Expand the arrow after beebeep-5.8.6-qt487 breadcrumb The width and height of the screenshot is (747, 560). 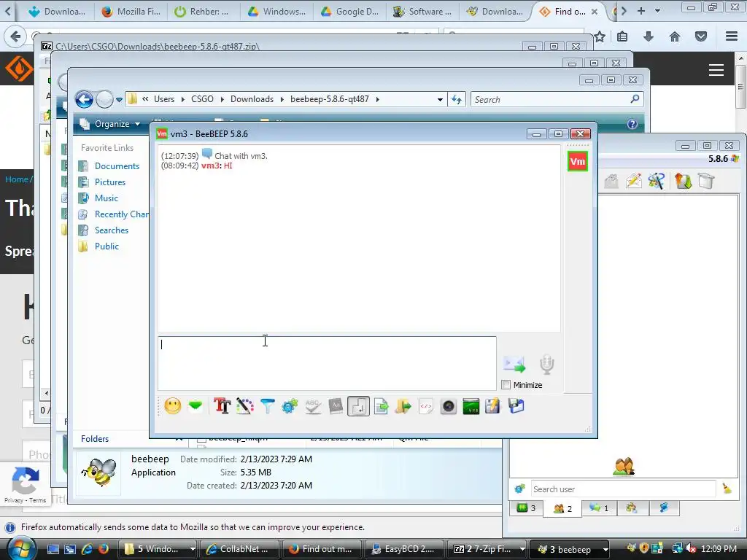pos(378,99)
